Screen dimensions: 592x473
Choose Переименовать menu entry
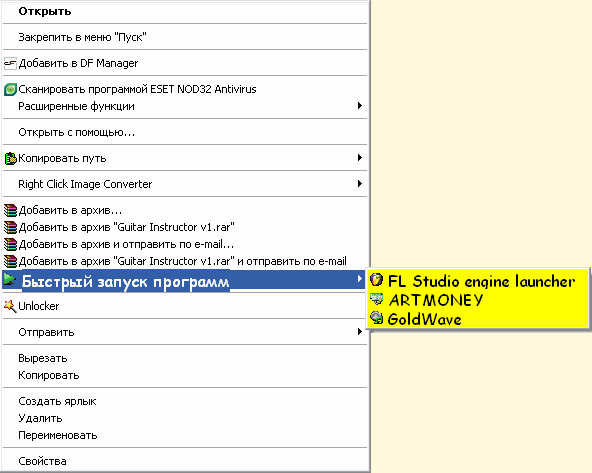(185, 435)
